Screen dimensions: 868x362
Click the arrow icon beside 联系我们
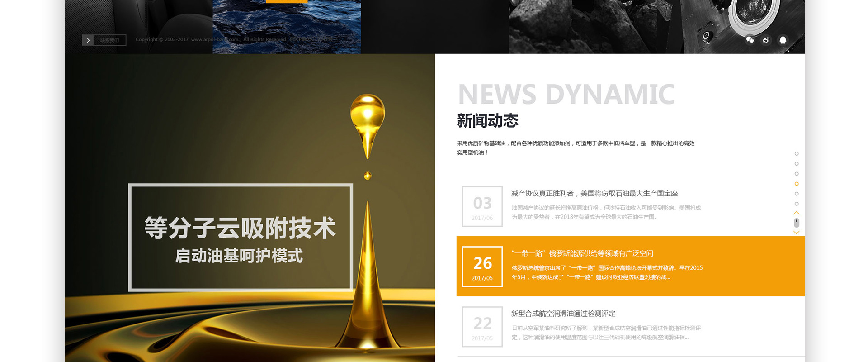coord(88,40)
